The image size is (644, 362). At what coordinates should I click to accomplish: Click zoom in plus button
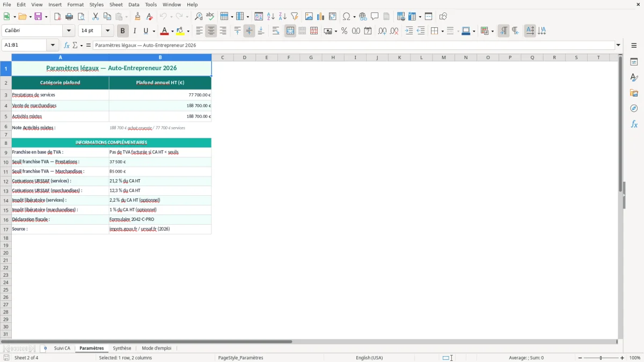pyautogui.click(x=622, y=358)
